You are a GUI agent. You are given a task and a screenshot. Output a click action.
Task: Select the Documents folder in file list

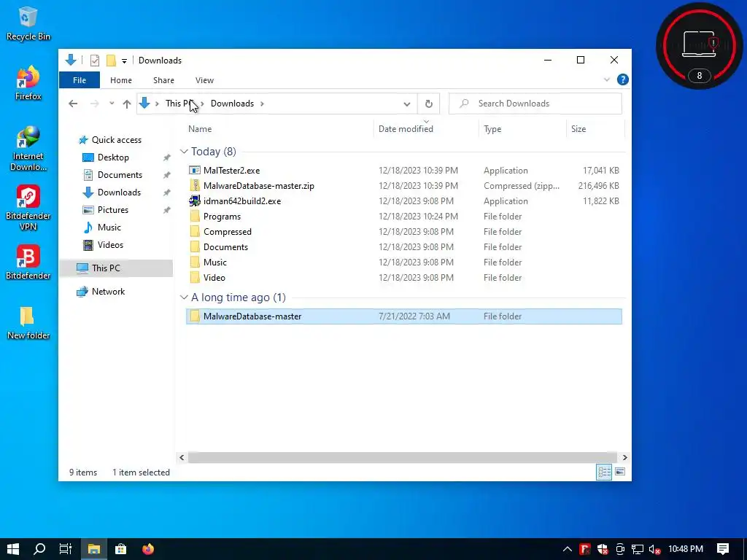click(x=403, y=246)
